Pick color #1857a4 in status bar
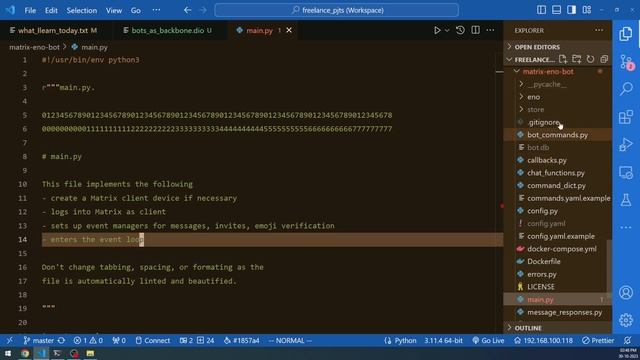 241,340
